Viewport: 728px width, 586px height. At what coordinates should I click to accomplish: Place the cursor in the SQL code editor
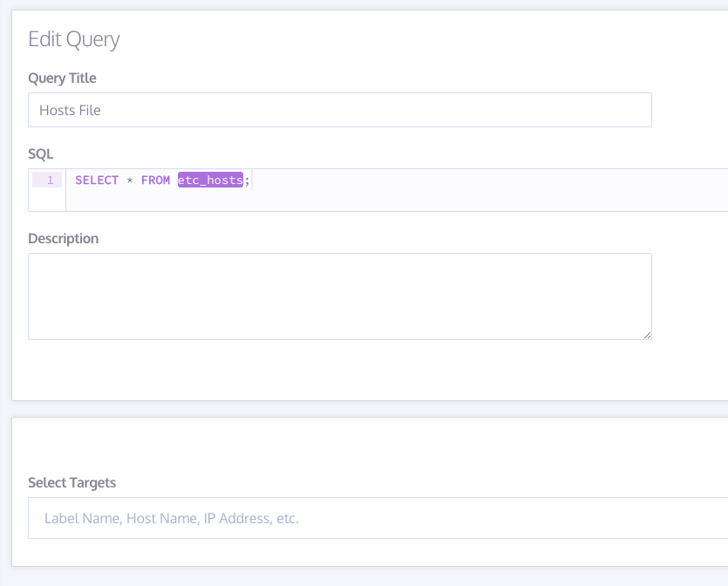click(349, 181)
